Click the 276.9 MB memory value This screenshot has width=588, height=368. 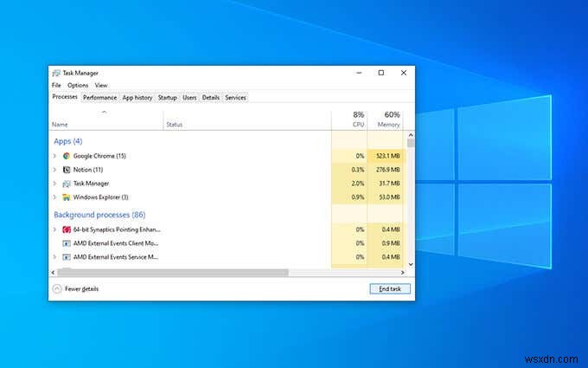[x=388, y=170]
